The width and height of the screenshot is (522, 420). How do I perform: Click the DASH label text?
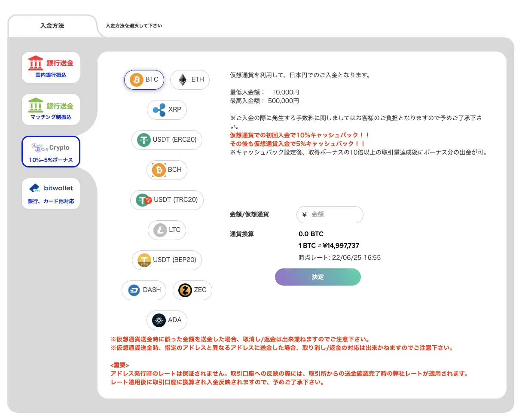coord(152,290)
